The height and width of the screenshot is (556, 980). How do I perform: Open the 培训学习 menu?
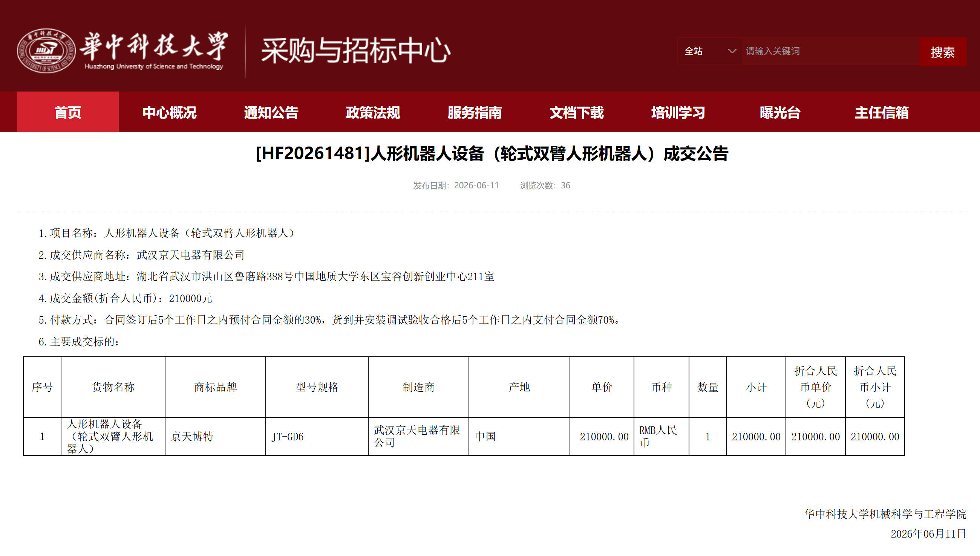[678, 112]
